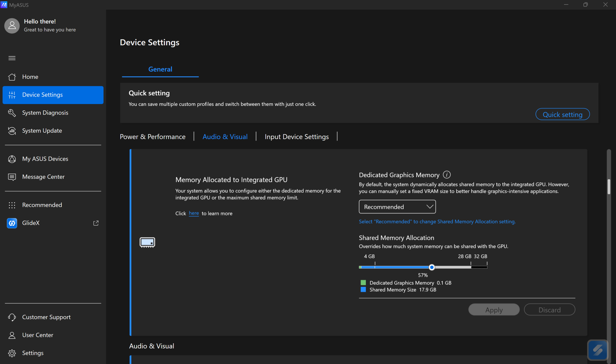Click the Shared Memory Allocation slider handle
This screenshot has width=616, height=364.
pyautogui.click(x=431, y=267)
